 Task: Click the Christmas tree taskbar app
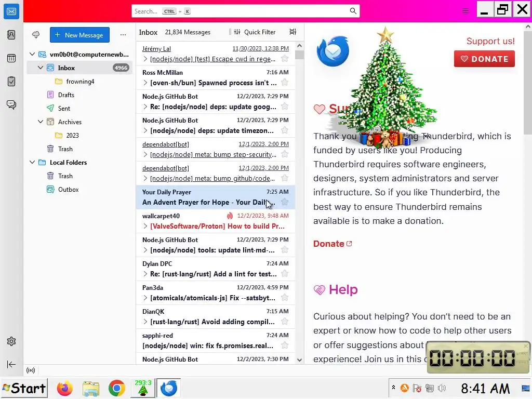click(143, 388)
